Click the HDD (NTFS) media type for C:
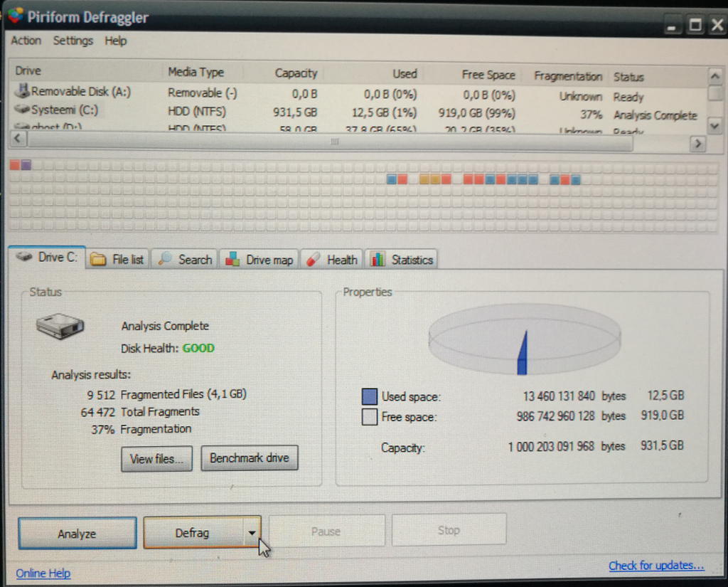 [197, 112]
